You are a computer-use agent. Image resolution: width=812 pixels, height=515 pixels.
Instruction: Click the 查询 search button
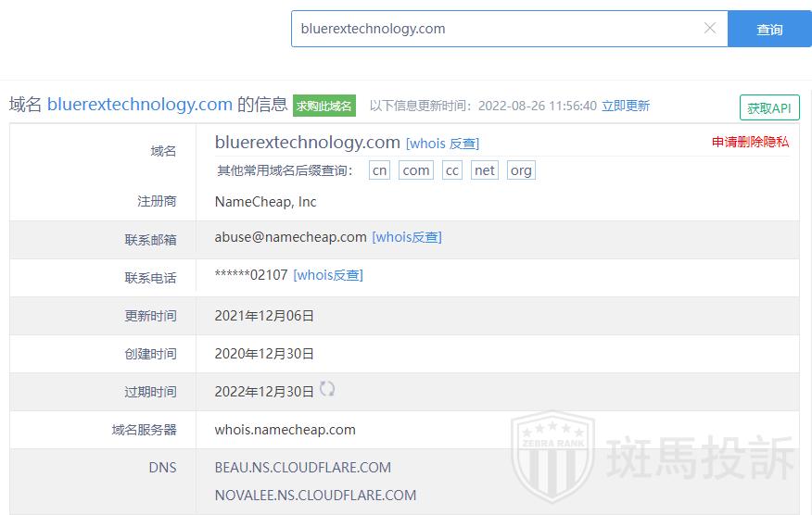coord(769,30)
